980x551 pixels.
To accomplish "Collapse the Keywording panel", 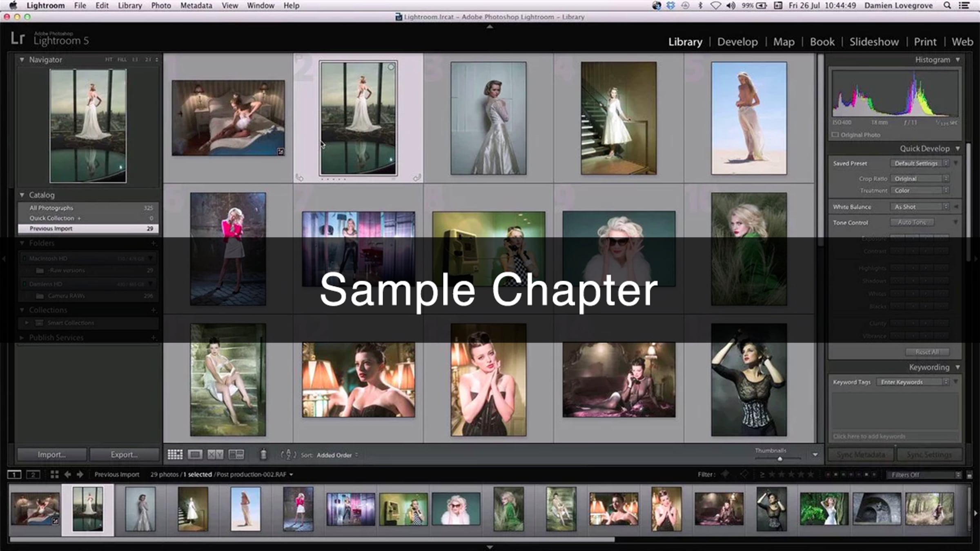I will (958, 367).
